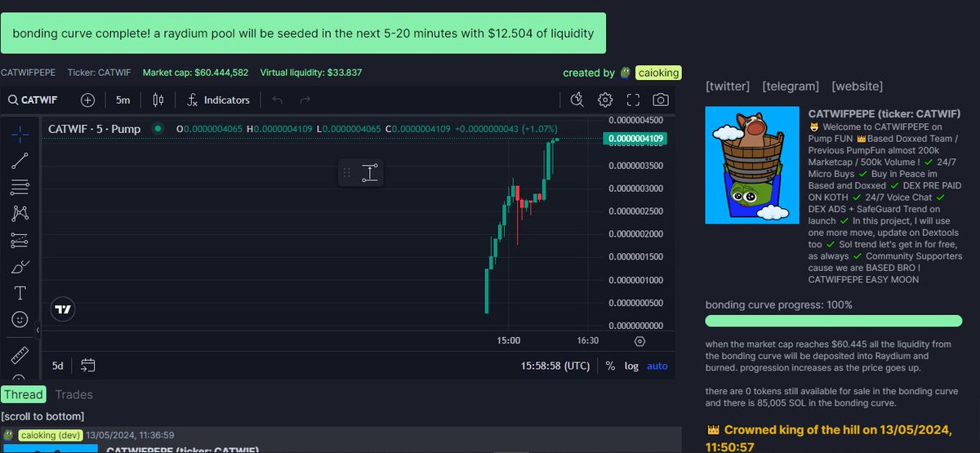Switch chart to fullscreen mode

(x=633, y=100)
